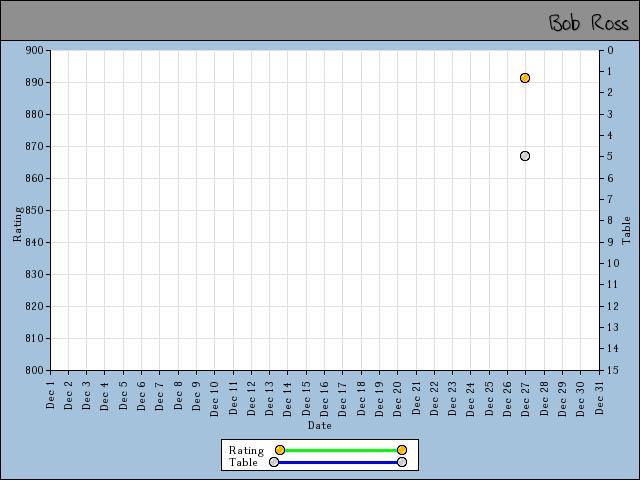The width and height of the screenshot is (640, 480).
Task: Click the 850 rating axis value
Action: 34,210
